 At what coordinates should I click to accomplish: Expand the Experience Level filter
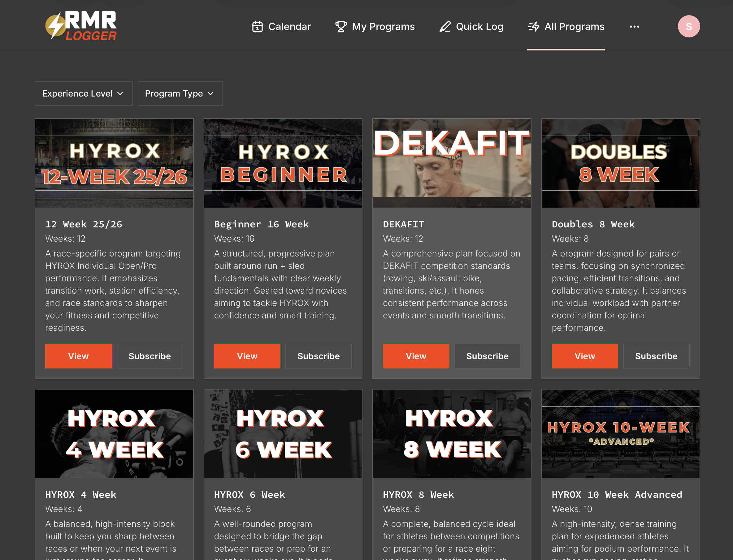click(83, 94)
